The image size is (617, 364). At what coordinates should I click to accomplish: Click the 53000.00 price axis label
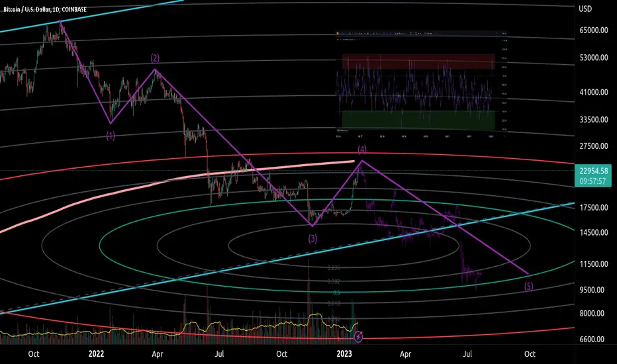pyautogui.click(x=594, y=58)
